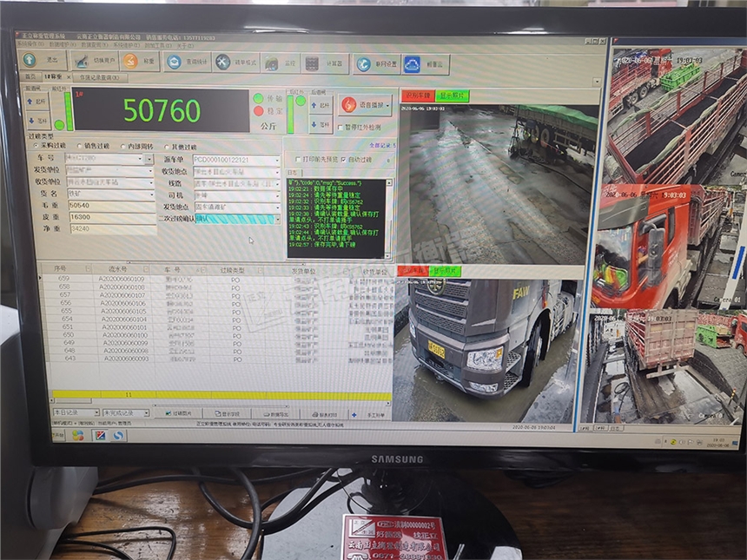
Task: Select the 销售过磅 radio button
Action: 81,147
